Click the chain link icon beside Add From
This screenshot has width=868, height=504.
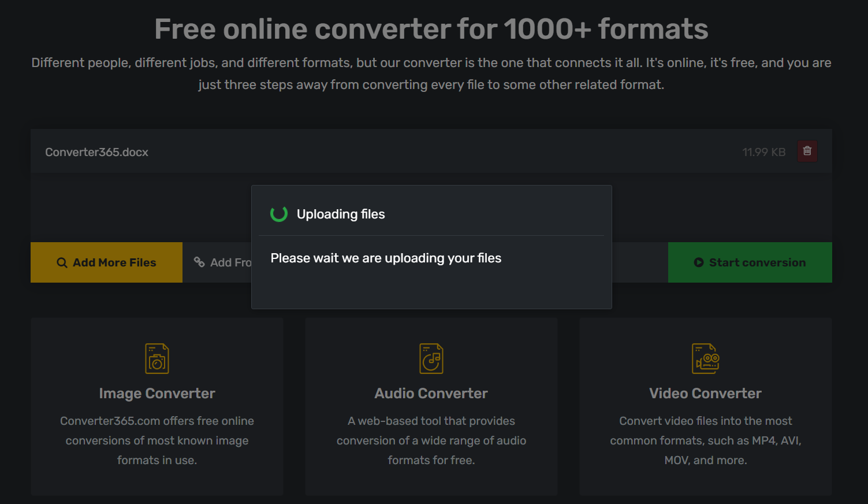[x=199, y=262]
